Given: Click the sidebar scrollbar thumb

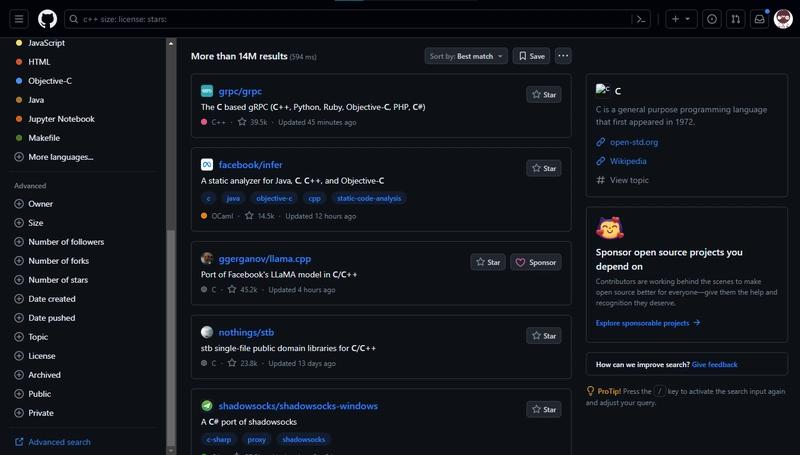Looking at the screenshot, I should point(171,337).
